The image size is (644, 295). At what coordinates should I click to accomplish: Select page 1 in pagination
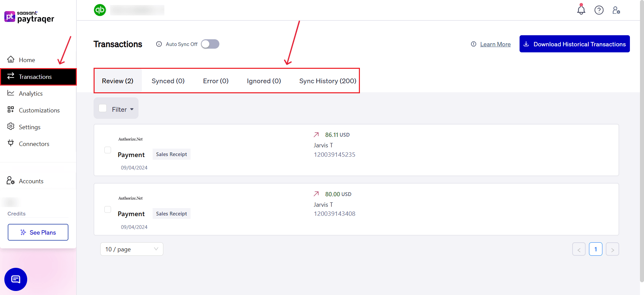(596, 249)
